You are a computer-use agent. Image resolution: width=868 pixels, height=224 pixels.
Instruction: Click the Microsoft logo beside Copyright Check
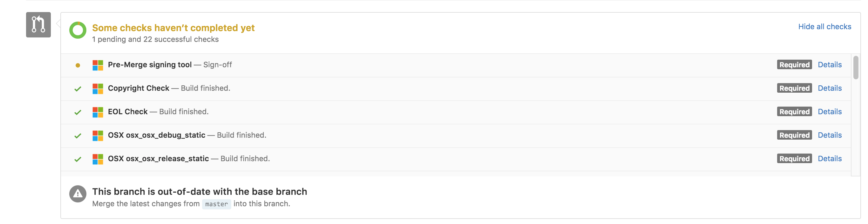pos(98,89)
